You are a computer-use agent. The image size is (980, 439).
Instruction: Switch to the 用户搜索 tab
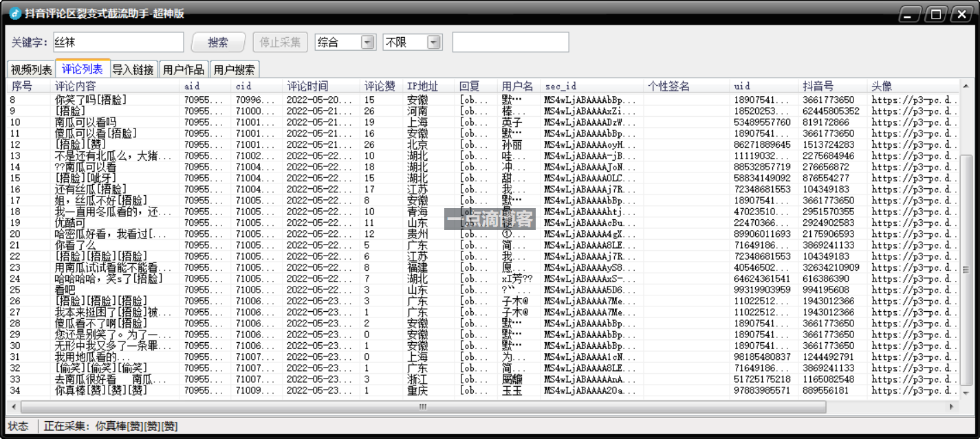[x=235, y=69]
